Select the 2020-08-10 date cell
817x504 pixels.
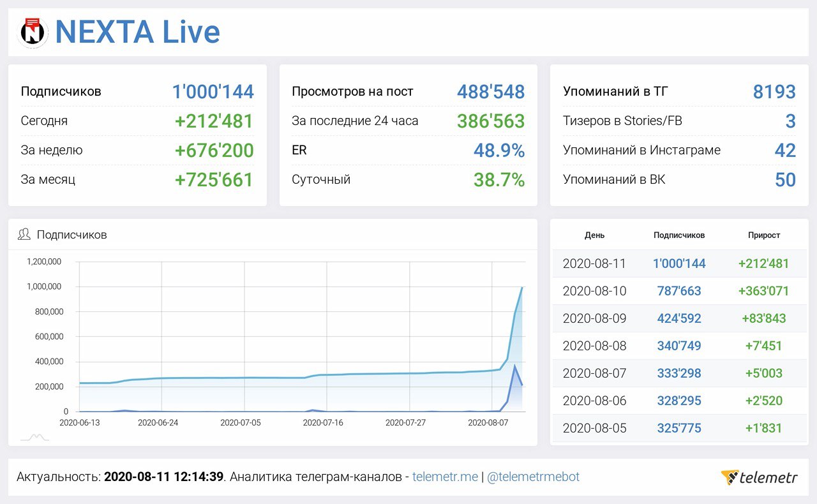594,291
